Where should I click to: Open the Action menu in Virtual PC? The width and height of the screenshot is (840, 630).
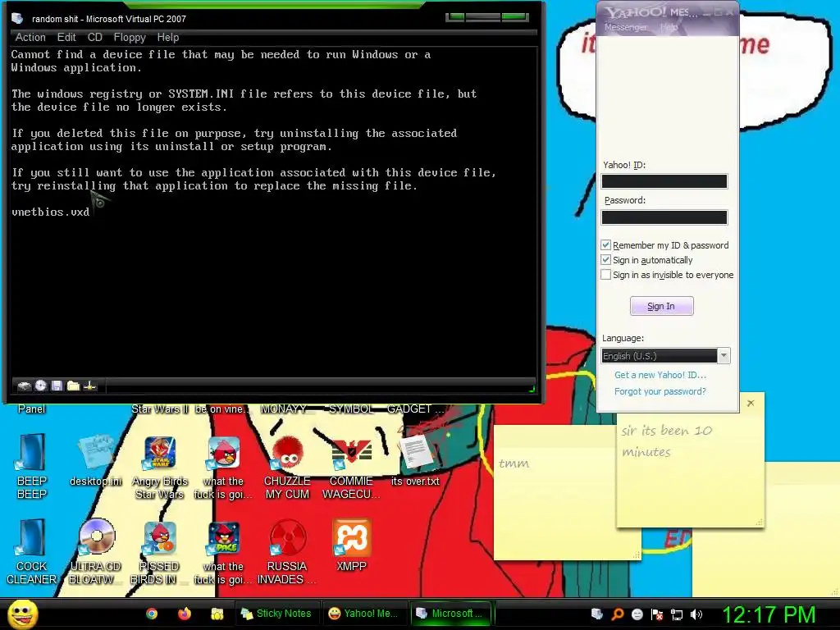(30, 37)
